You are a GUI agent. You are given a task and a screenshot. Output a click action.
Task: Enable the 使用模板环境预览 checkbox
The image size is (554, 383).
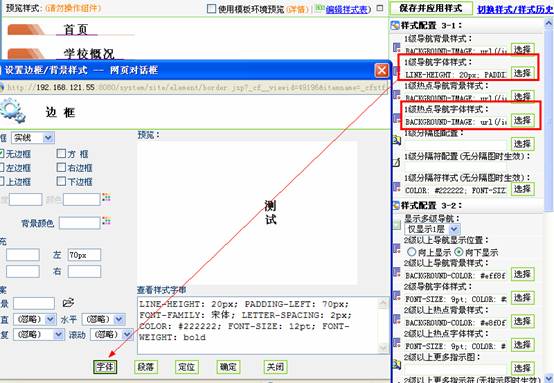point(211,8)
